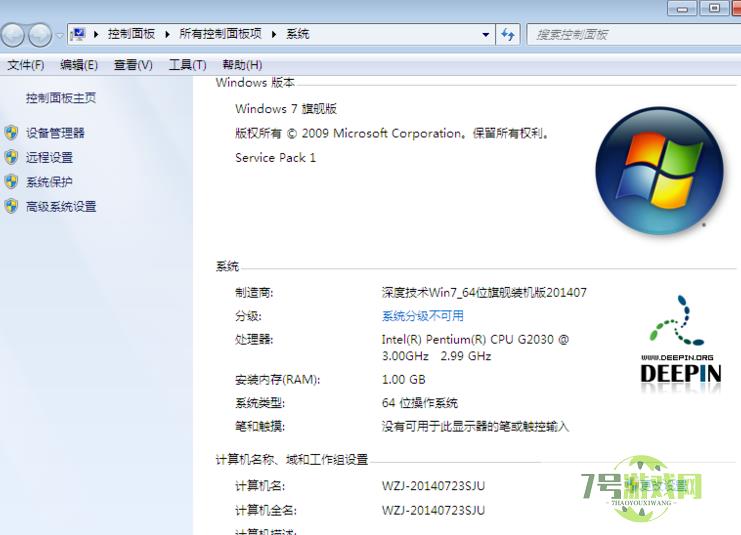Click the Windows 版本 section heading
Screen dimensions: 741x535
255,83
